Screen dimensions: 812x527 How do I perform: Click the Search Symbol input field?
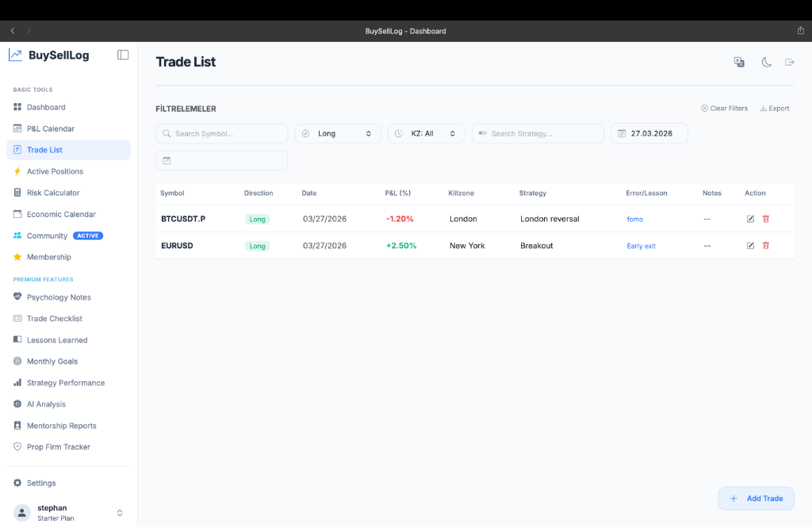(x=222, y=134)
